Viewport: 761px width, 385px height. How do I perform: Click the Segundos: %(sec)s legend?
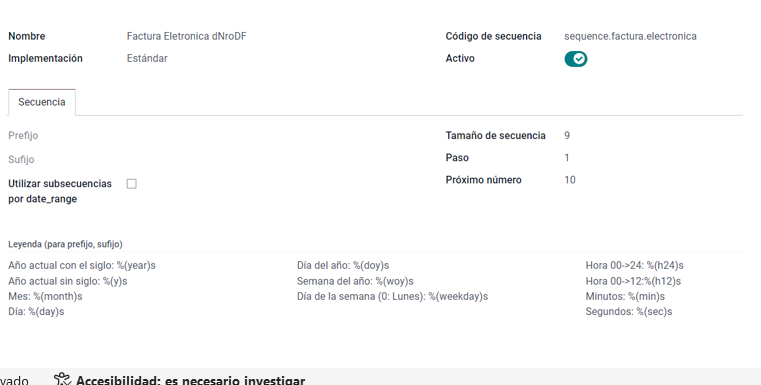[x=629, y=312]
